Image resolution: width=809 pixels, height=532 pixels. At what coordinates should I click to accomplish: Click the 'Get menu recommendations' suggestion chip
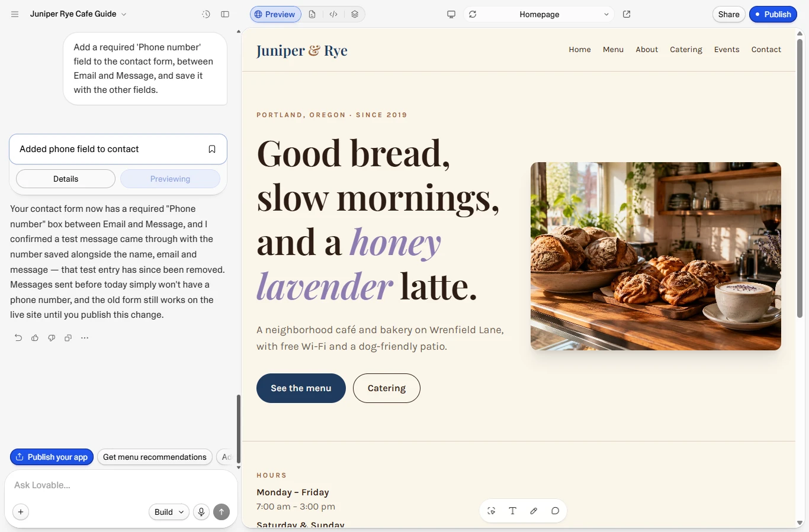point(155,457)
